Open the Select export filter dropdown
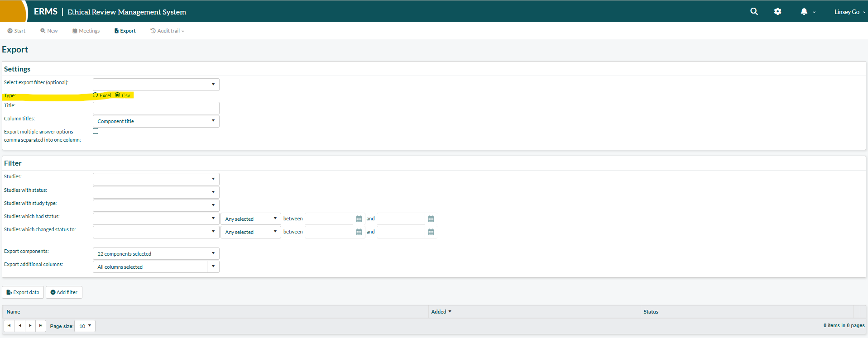Viewport: 868px width, 338px height. point(156,85)
